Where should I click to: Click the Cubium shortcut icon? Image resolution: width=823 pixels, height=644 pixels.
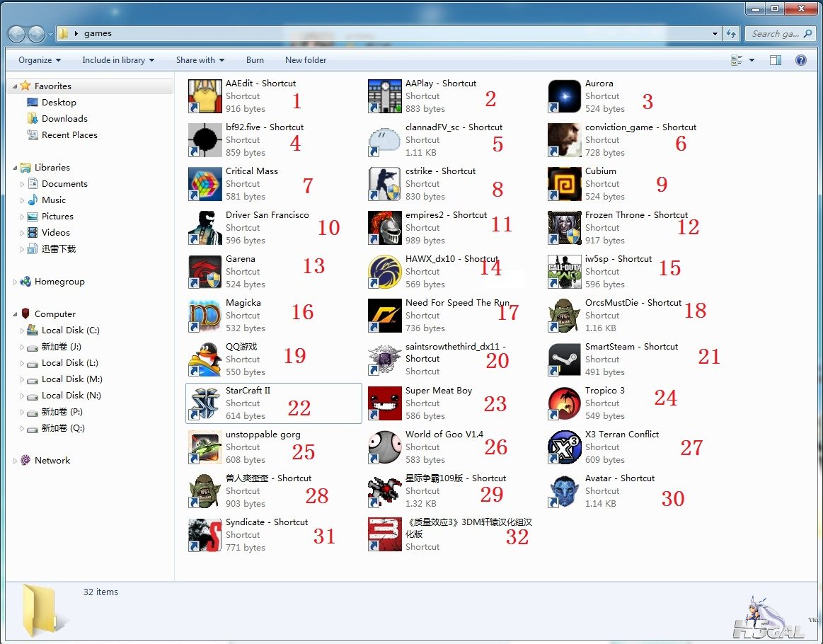pyautogui.click(x=564, y=184)
